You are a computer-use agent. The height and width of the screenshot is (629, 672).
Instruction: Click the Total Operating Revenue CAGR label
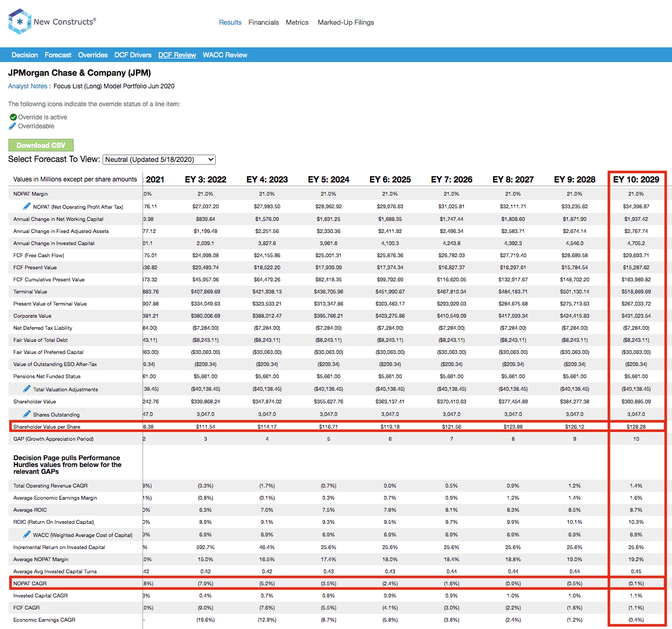[50, 485]
